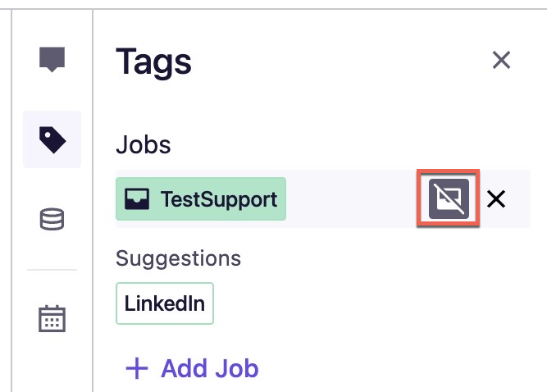This screenshot has width=547, height=392.
Task: Click the Jobs section label
Action: pos(144,144)
